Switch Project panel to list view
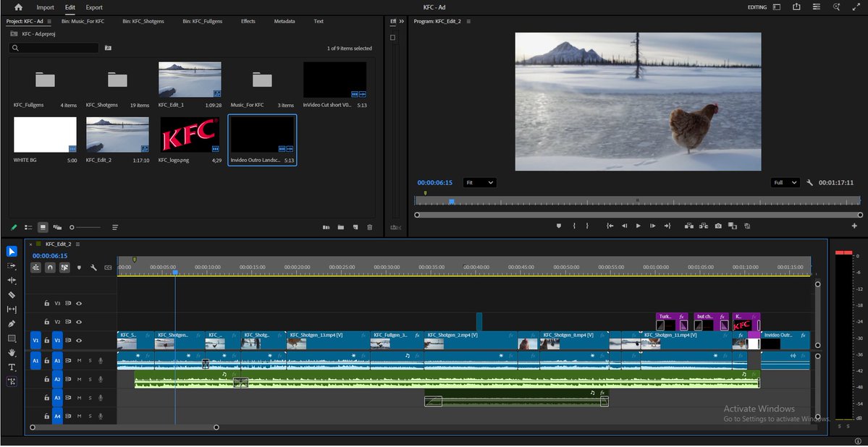Viewport: 868px width, 447px height. 28,227
